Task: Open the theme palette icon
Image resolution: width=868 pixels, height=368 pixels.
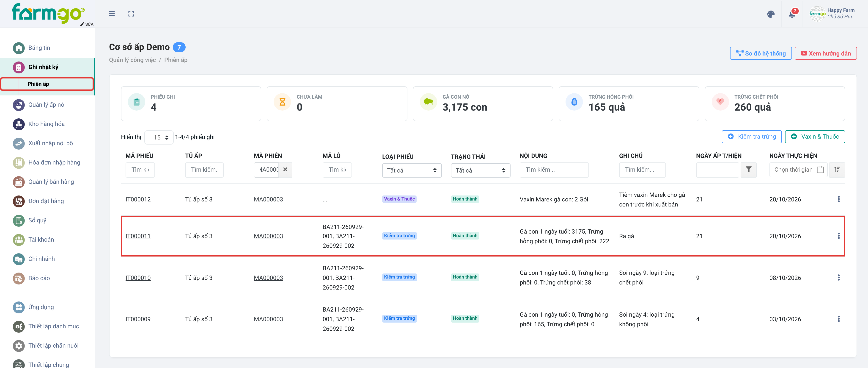Action: 771,14
